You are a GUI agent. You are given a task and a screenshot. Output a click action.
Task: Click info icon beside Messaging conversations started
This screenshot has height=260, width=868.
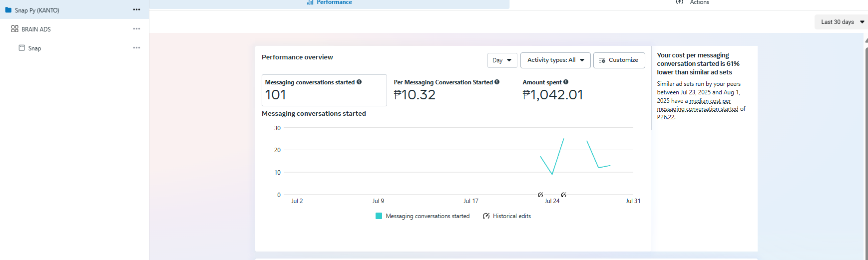coord(359,82)
